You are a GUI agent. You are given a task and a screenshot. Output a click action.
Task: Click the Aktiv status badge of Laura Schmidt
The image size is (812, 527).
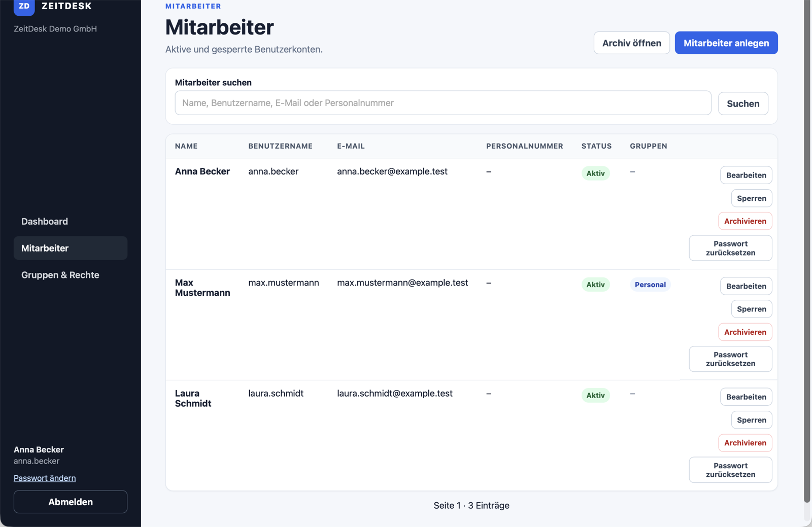(595, 395)
